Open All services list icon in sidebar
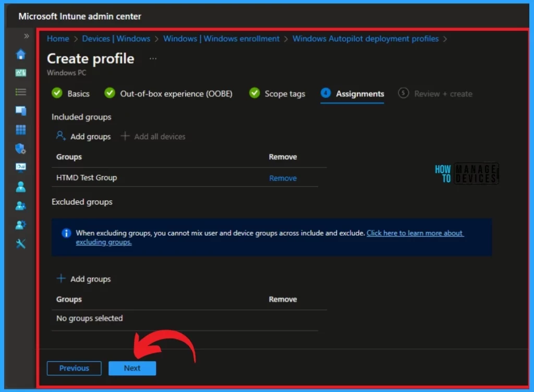Screen dimensions: 534x392 (x=21, y=92)
